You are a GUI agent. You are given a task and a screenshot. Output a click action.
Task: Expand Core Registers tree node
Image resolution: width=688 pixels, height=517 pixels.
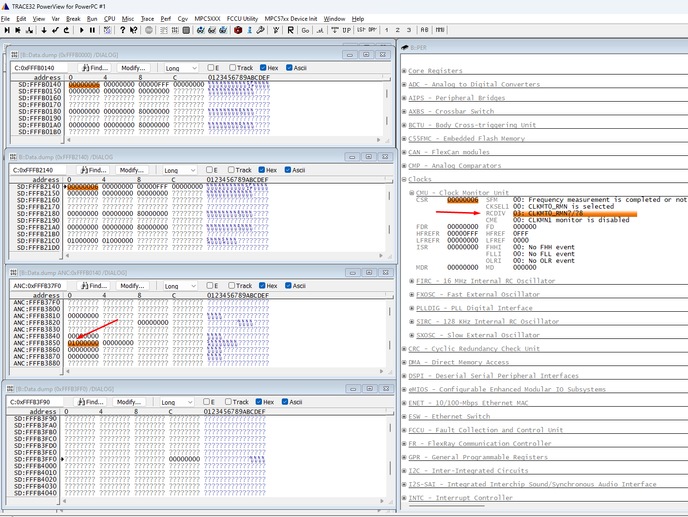tap(405, 71)
